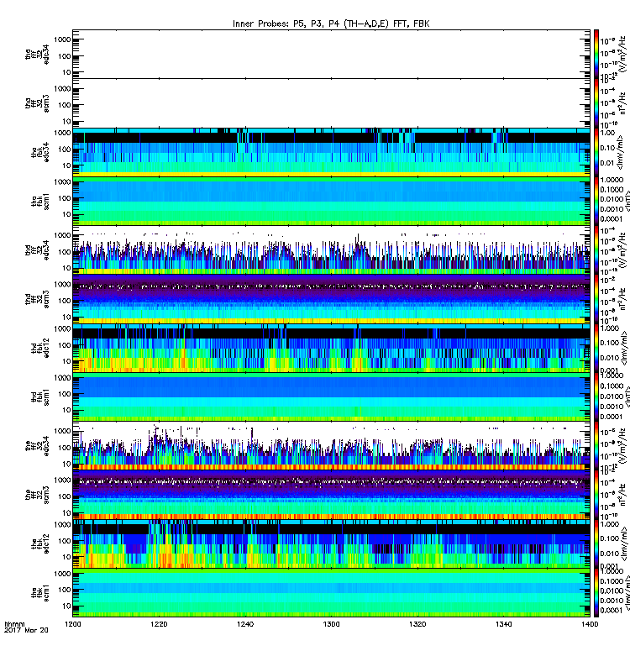Click the color bar beside the fbk scm1 panel
Image resolution: width=630 pixels, height=672 pixels.
[x=596, y=593]
